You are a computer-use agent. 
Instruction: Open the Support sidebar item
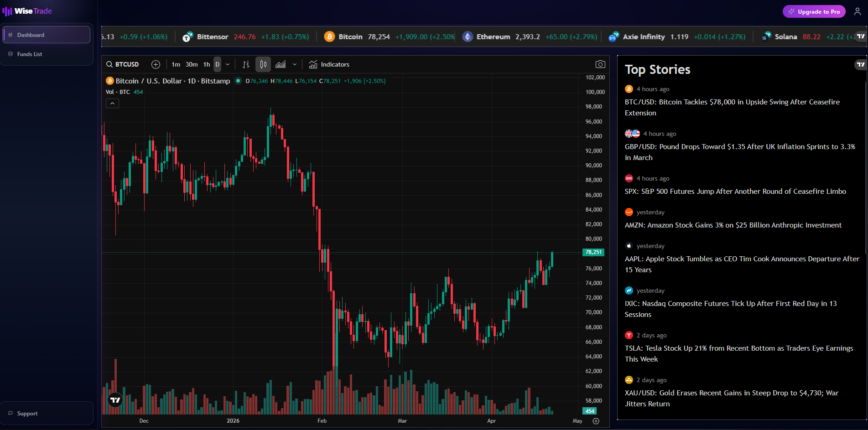pos(47,413)
